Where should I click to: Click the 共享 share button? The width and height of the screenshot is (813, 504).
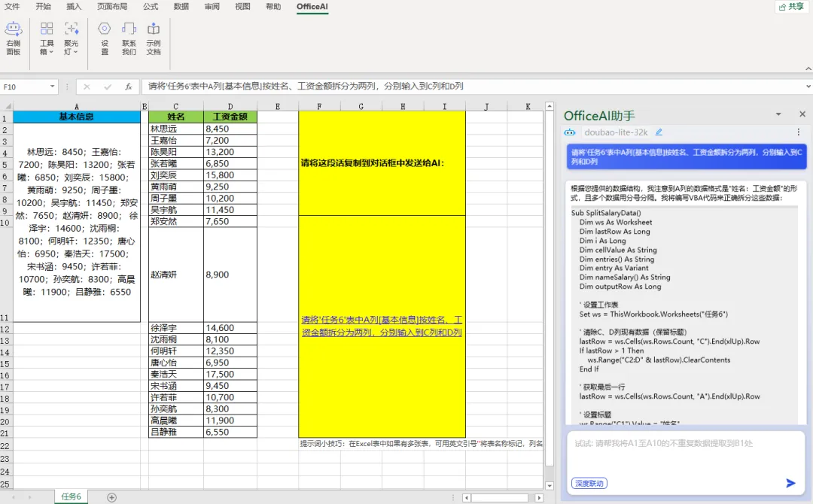791,7
